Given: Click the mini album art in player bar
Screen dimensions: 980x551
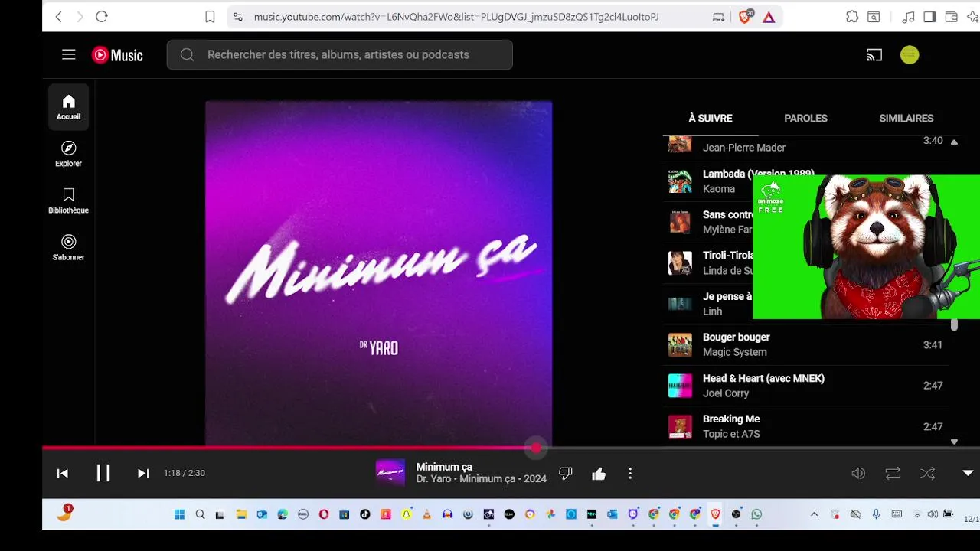Looking at the screenshot, I should tap(390, 473).
